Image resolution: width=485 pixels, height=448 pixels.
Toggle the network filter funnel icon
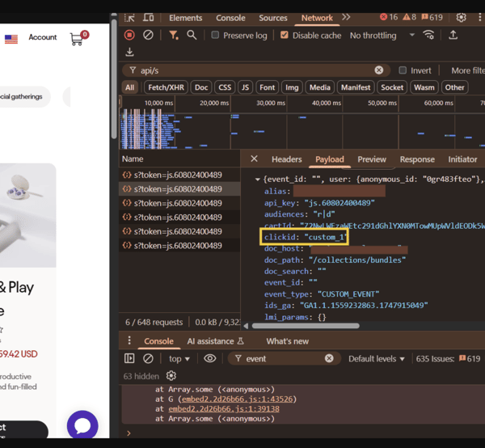click(174, 36)
